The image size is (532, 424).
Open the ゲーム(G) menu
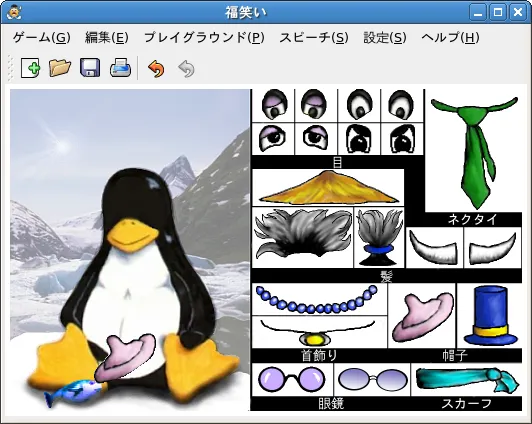click(41, 37)
